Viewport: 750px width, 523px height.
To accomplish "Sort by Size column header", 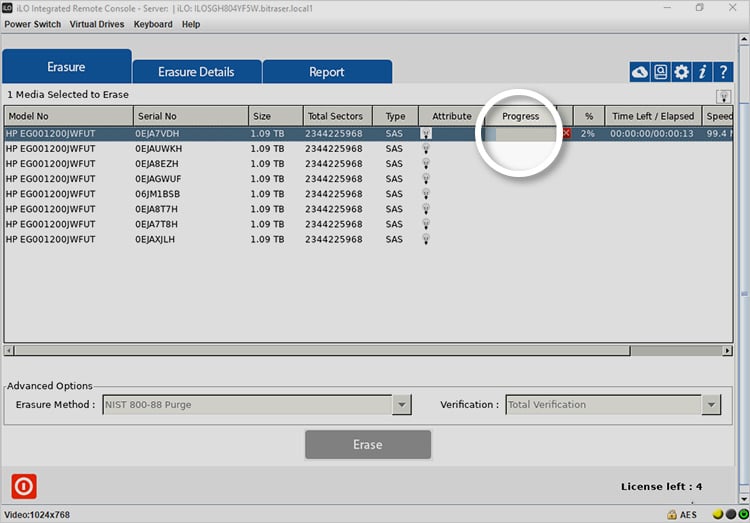I will (276, 116).
